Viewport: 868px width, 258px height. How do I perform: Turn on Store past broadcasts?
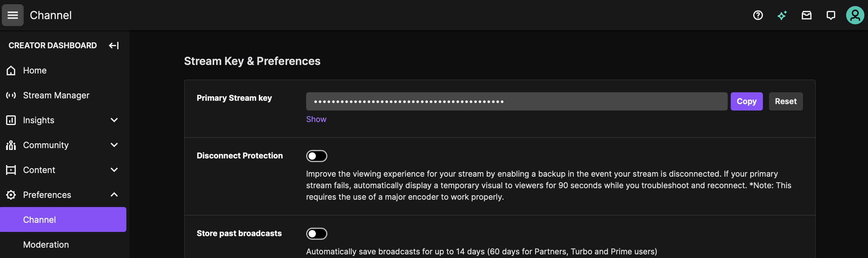tap(316, 233)
